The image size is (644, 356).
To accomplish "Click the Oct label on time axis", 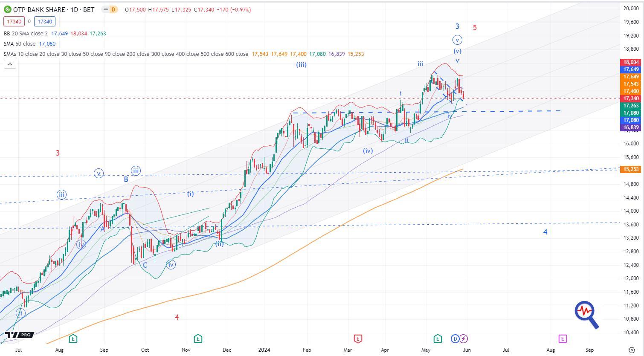I will coord(145,350).
